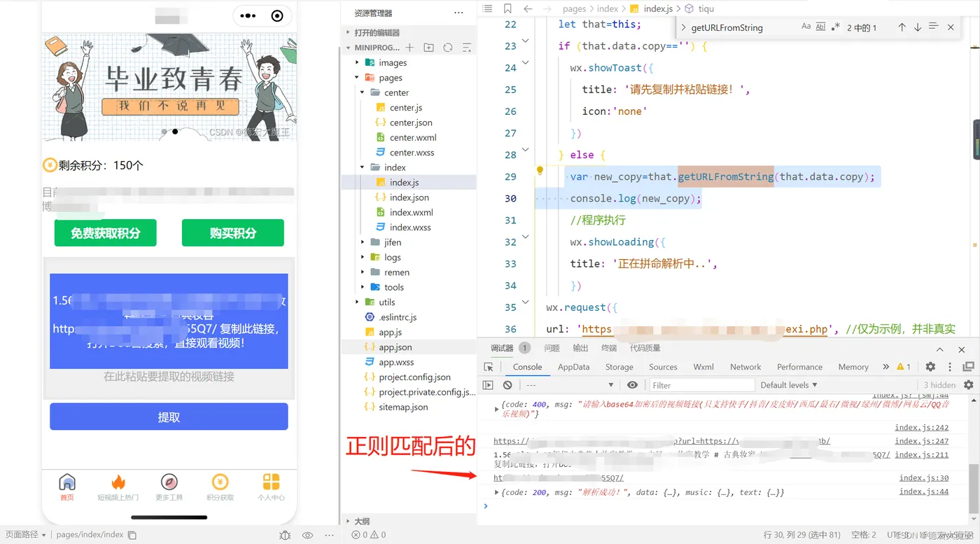Toggle regex search in find widget
The height and width of the screenshot is (544, 980).
click(835, 27)
